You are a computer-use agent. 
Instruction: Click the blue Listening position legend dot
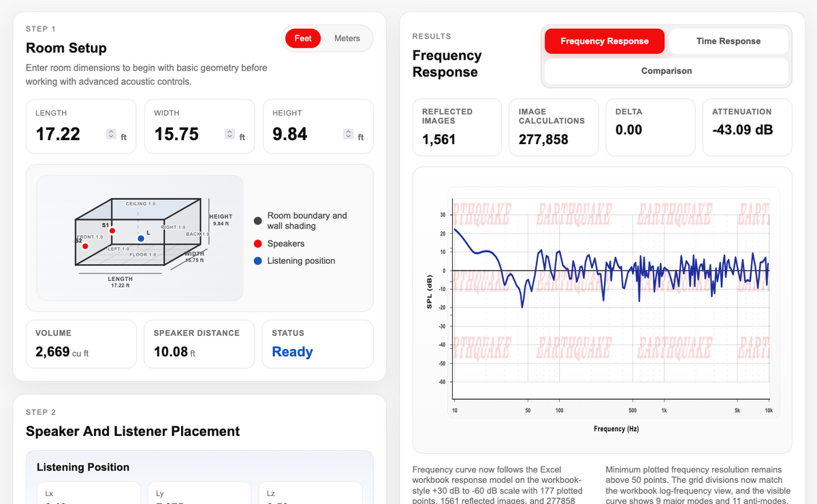257,261
